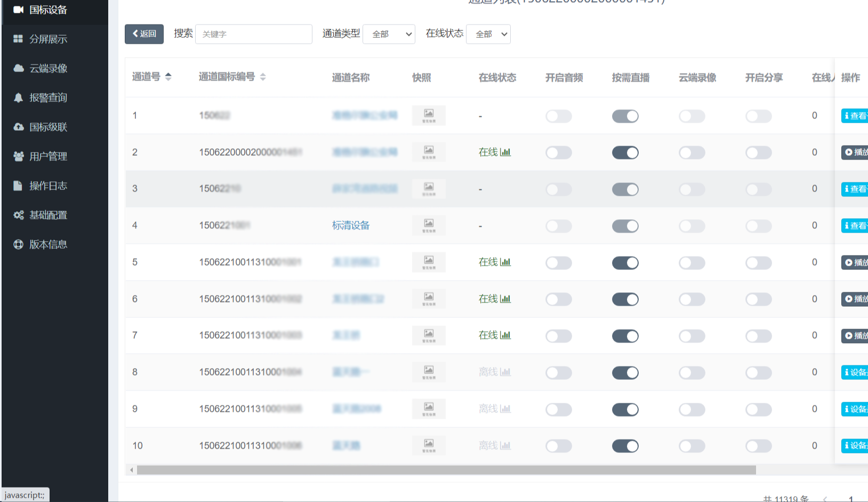Expand the 在线状态 filter dropdown
This screenshot has height=502, width=868.
[488, 34]
